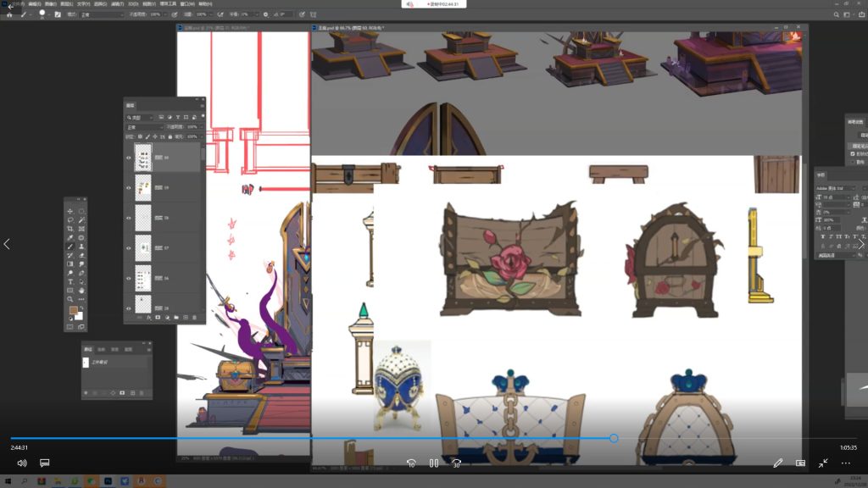Image resolution: width=868 pixels, height=488 pixels.
Task: Select the Zoom magnifier tool
Action: pos(70,299)
